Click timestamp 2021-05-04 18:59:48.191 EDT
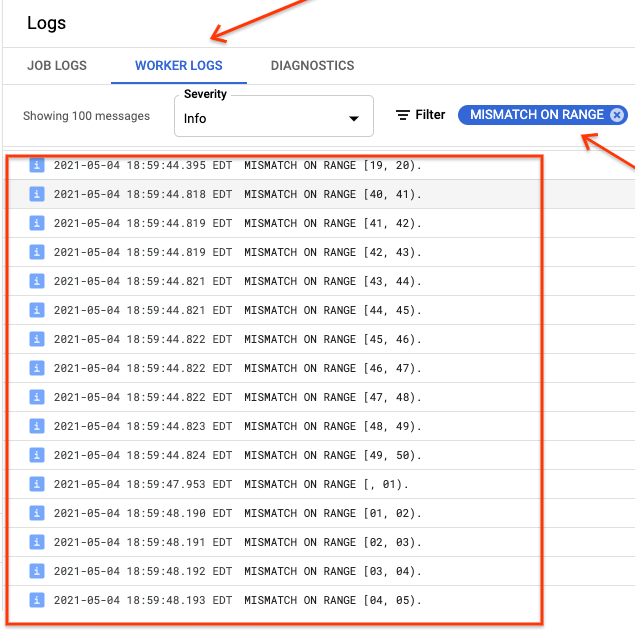The height and width of the screenshot is (630, 635). [143, 542]
